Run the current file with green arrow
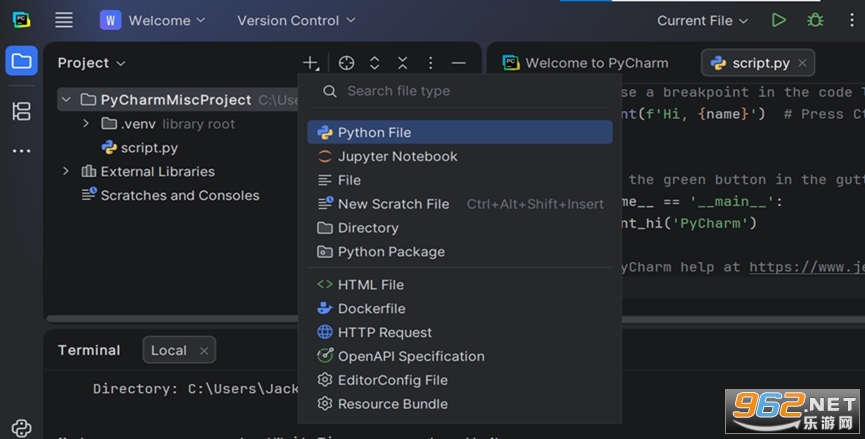The image size is (865, 439). [x=778, y=20]
